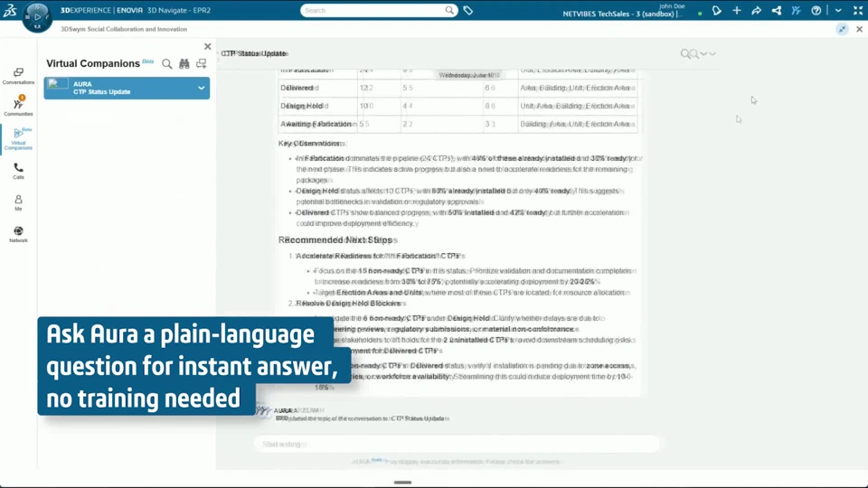Screen dimensions: 868x488
Task: Search within Virtual Companions
Action: tap(166, 63)
